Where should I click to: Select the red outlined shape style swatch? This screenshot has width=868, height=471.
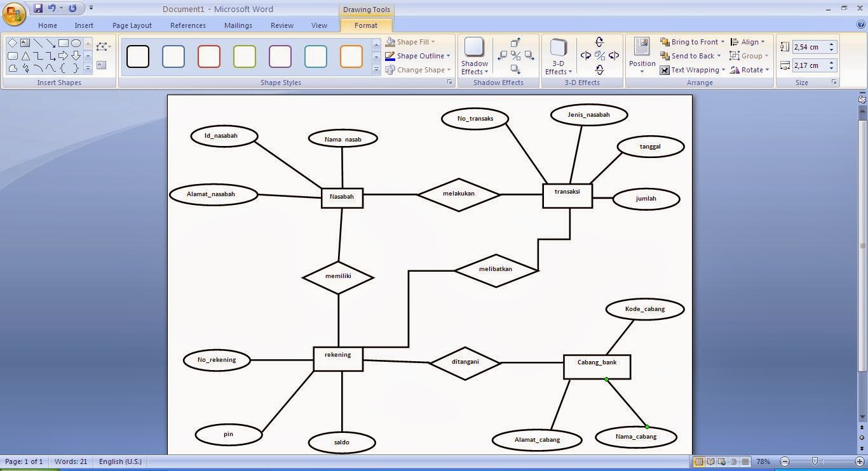tap(209, 56)
